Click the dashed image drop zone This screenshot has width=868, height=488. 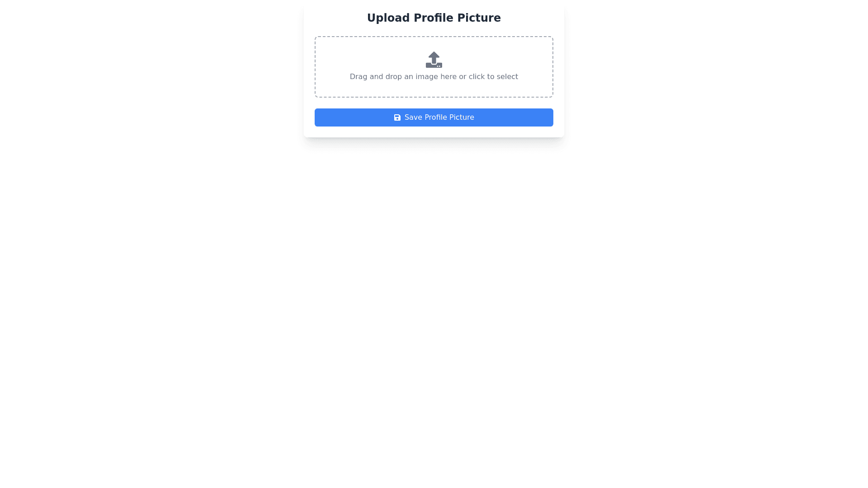[434, 67]
